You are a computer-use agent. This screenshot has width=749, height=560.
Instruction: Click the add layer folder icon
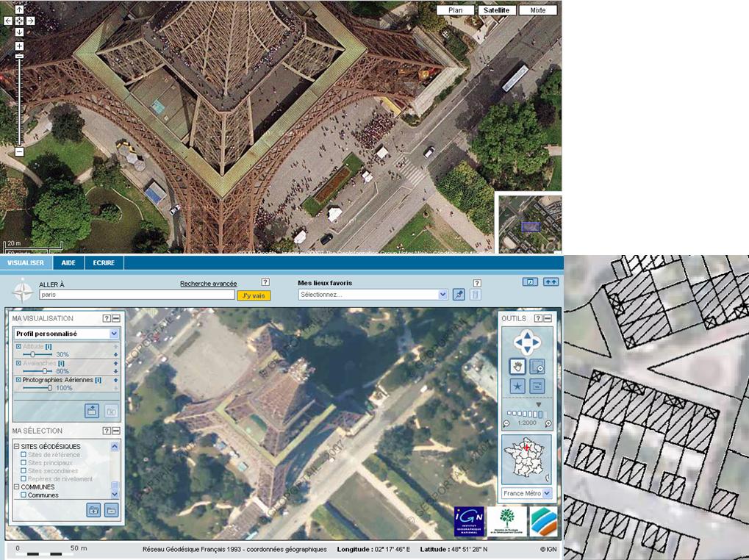tap(93, 510)
